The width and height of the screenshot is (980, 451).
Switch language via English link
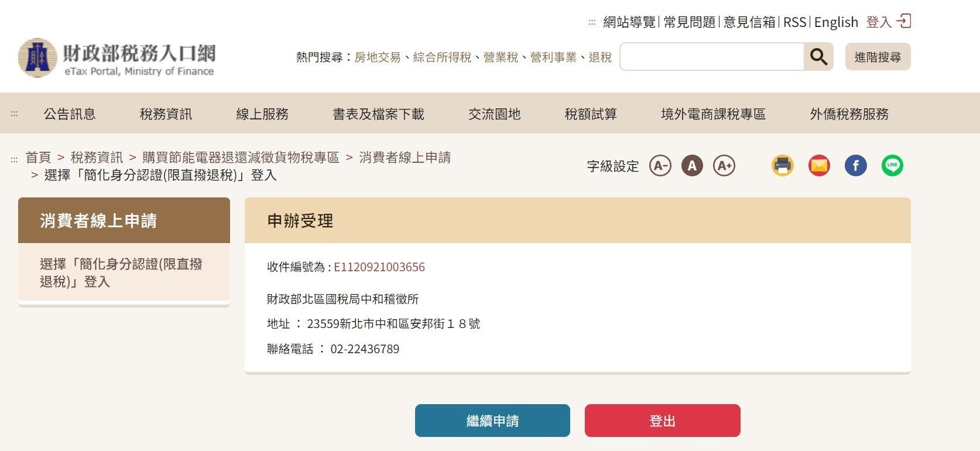836,22
